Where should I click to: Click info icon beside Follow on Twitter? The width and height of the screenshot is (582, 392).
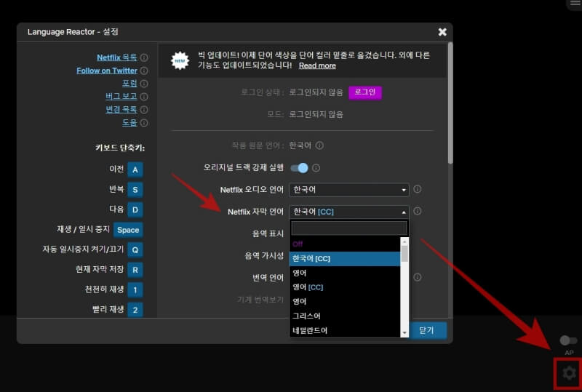144,71
